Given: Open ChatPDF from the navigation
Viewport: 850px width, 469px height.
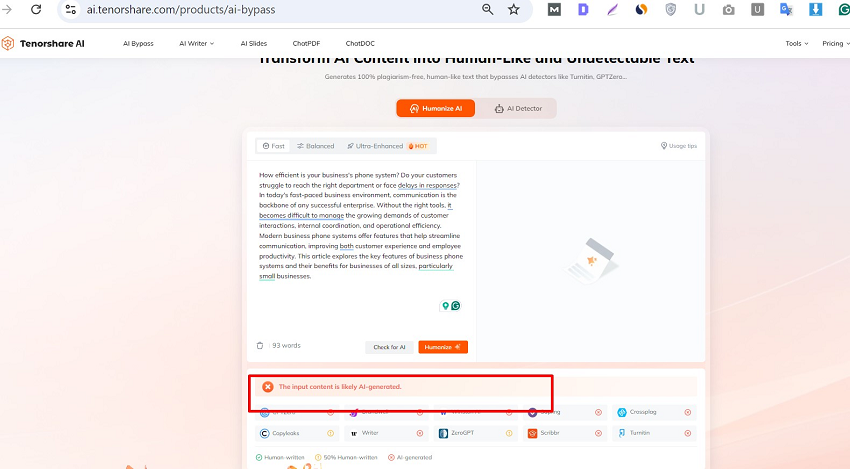Looking at the screenshot, I should [306, 43].
